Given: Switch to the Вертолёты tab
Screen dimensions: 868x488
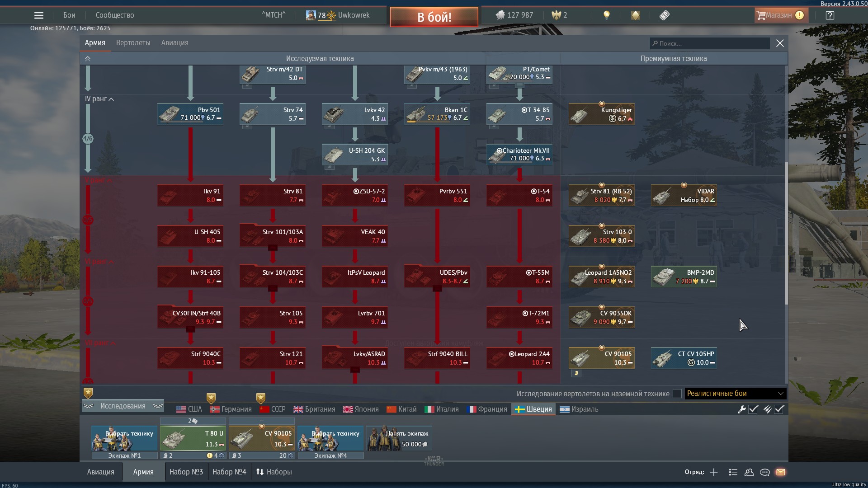Looking at the screenshot, I should 133,43.
